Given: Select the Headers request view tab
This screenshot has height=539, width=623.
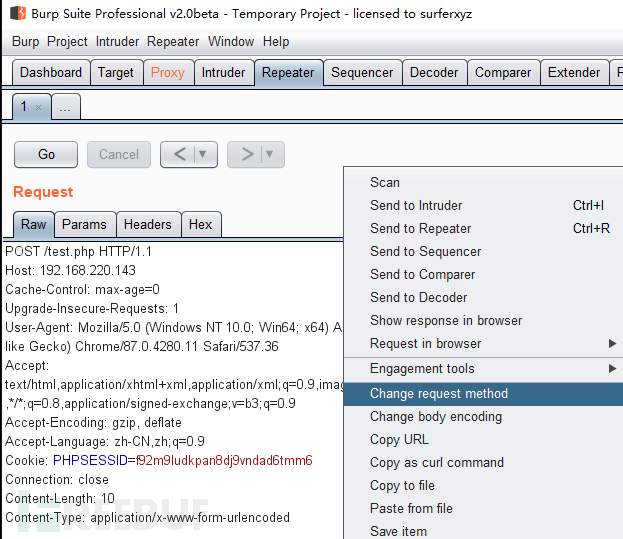Looking at the screenshot, I should click(x=148, y=224).
